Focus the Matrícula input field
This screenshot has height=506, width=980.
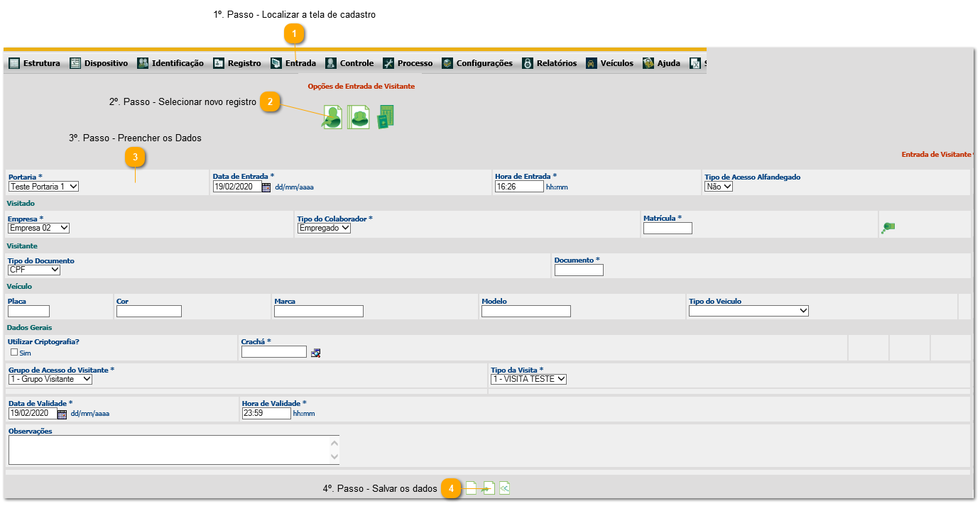(x=668, y=229)
